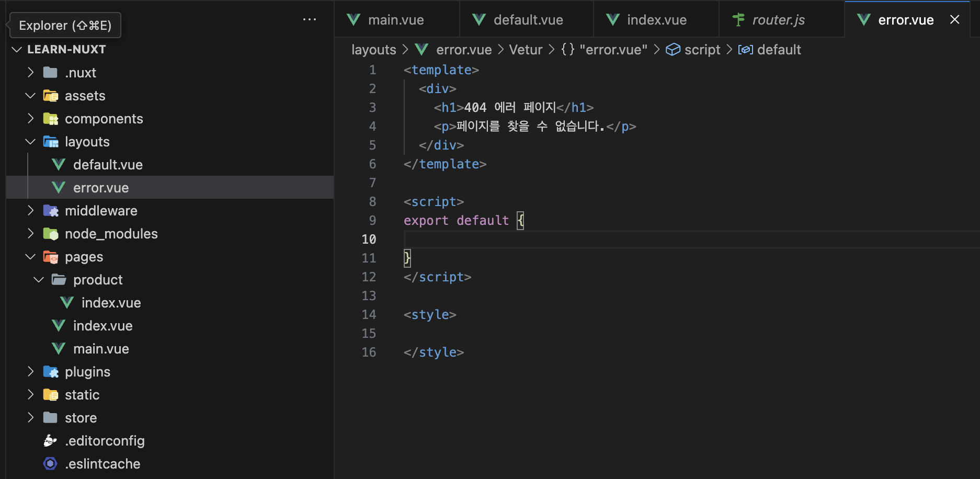Screen dimensions: 980x479
Task: Click the default symbol icon in breadcrumb
Action: coord(745,50)
